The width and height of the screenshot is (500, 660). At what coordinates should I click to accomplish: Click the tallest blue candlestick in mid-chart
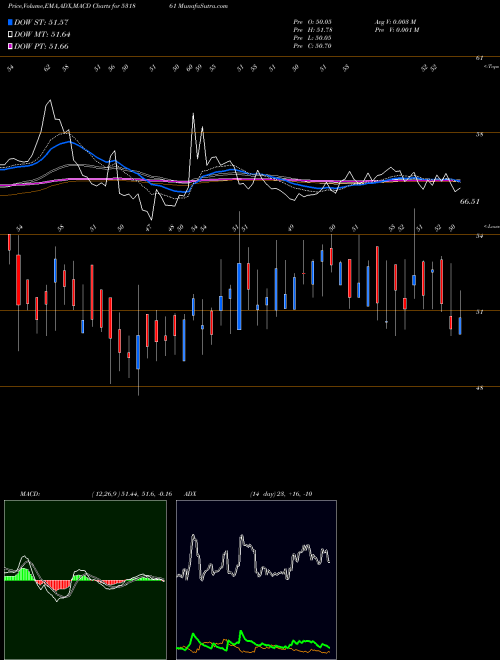click(x=239, y=296)
